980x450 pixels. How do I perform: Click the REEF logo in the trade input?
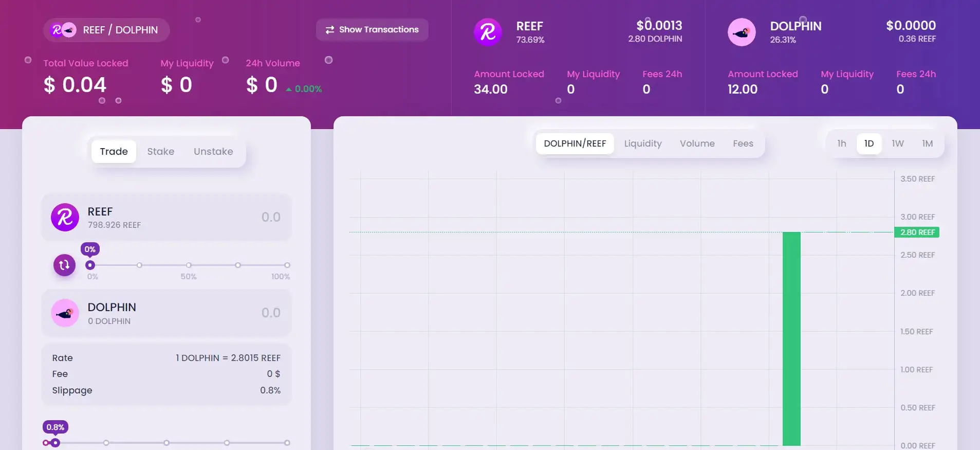[x=65, y=218]
